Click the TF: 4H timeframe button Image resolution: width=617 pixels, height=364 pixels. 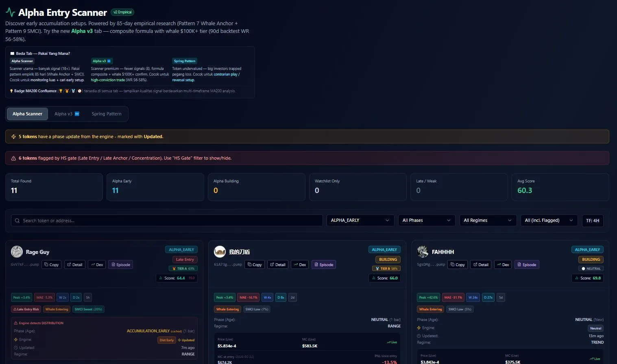pyautogui.click(x=593, y=220)
